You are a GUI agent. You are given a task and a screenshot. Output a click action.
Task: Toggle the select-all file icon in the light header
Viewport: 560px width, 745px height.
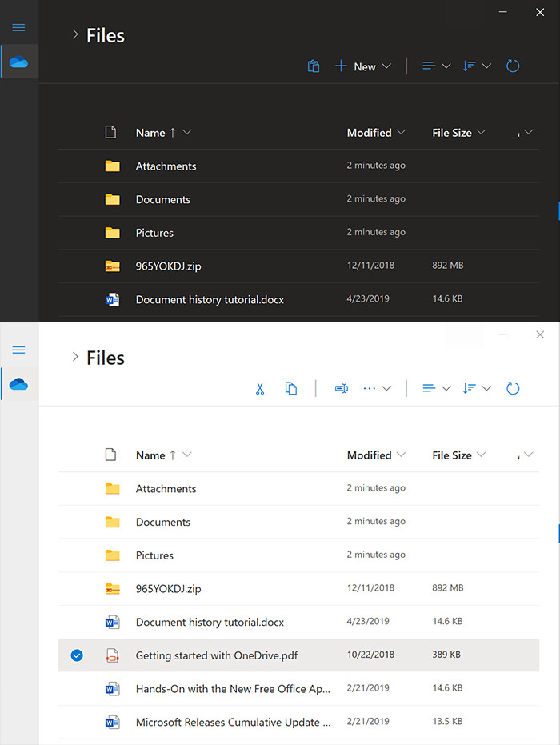coord(111,455)
